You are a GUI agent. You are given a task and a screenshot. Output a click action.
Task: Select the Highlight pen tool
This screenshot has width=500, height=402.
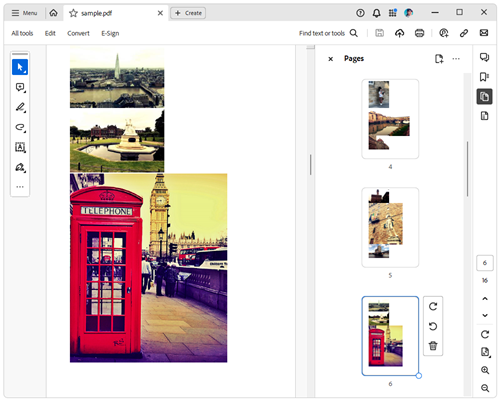20,107
